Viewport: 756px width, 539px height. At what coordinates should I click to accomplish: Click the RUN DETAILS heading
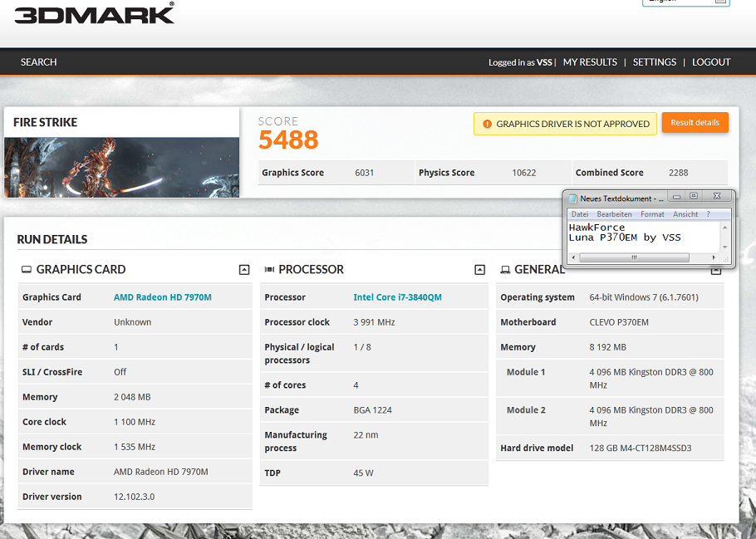tap(52, 240)
